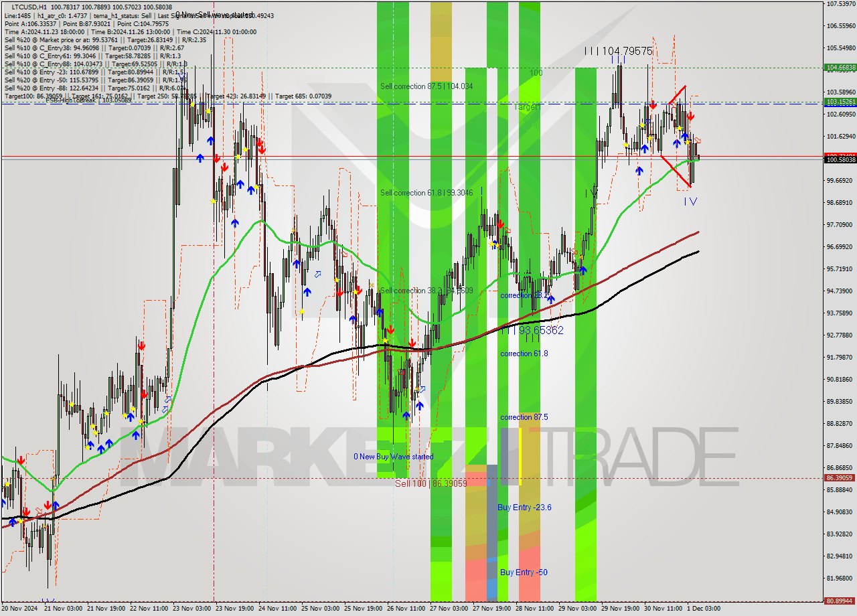857x616 pixels.
Task: Click the 81.96080 price axis label
Action: click(841, 579)
